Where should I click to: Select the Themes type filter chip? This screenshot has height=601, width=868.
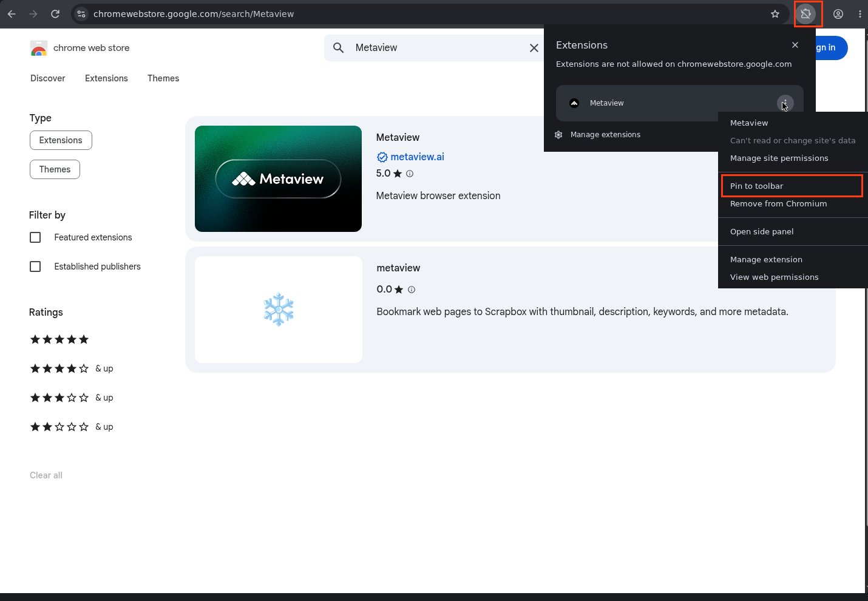coord(55,169)
